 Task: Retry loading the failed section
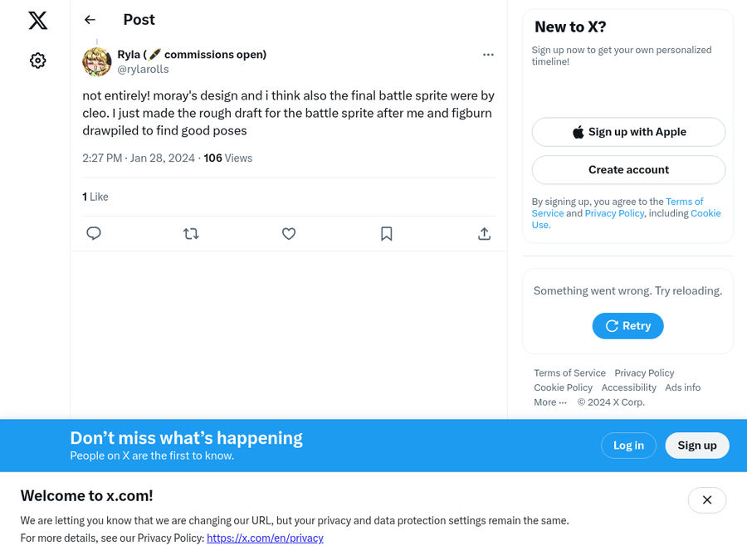[x=627, y=326]
